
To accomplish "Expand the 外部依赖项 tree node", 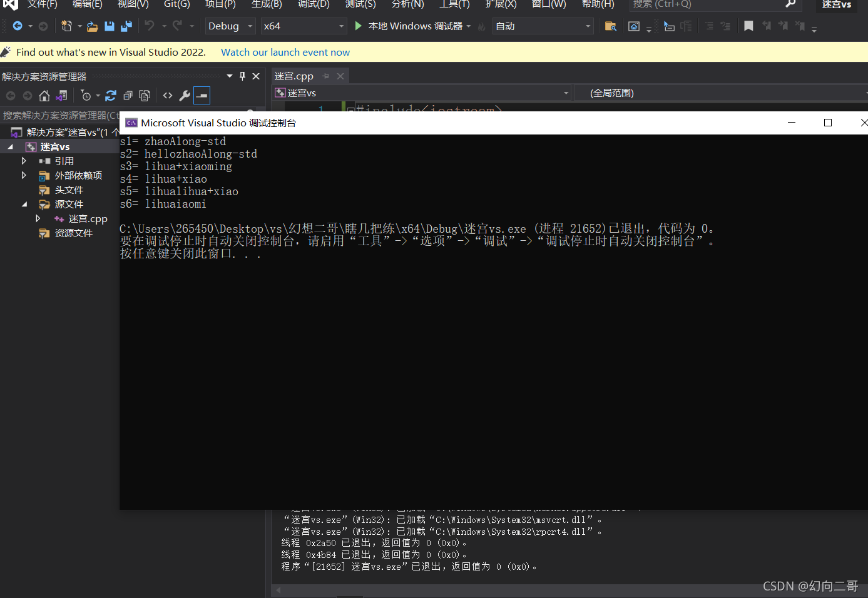I will (x=24, y=175).
